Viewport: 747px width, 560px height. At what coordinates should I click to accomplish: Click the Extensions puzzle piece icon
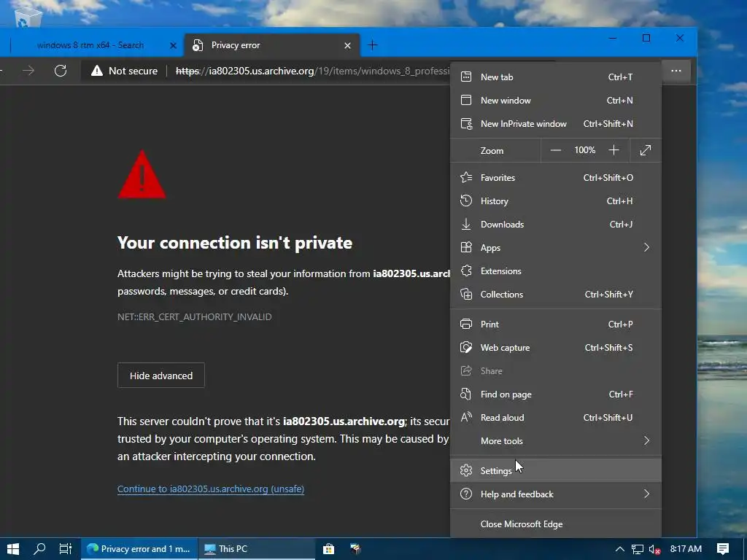pos(466,271)
